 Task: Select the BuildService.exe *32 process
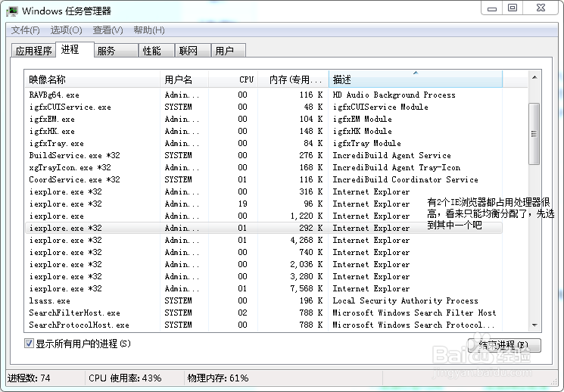(263, 155)
